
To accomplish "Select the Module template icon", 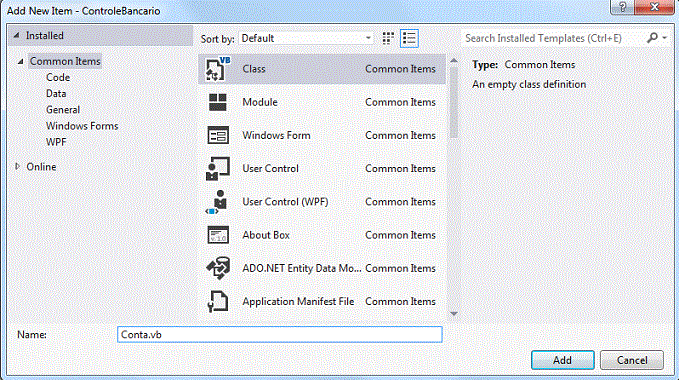I will pos(217,102).
